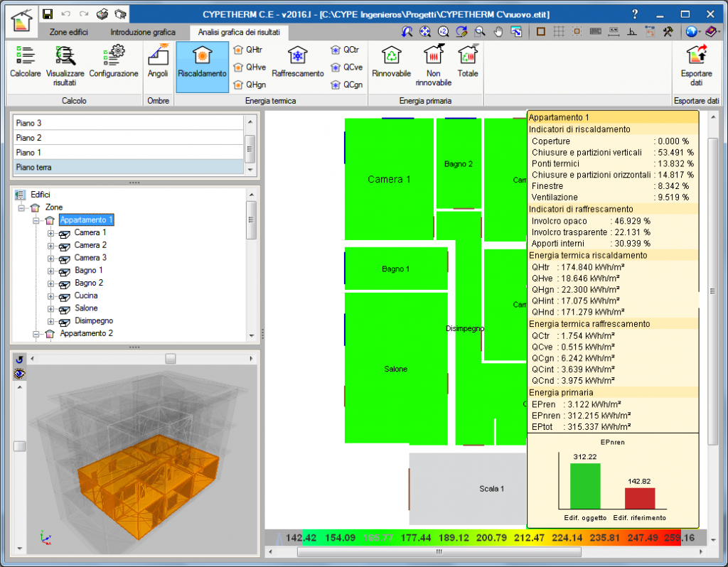
Task: Open the help question mark in the title bar
Action: (x=635, y=14)
